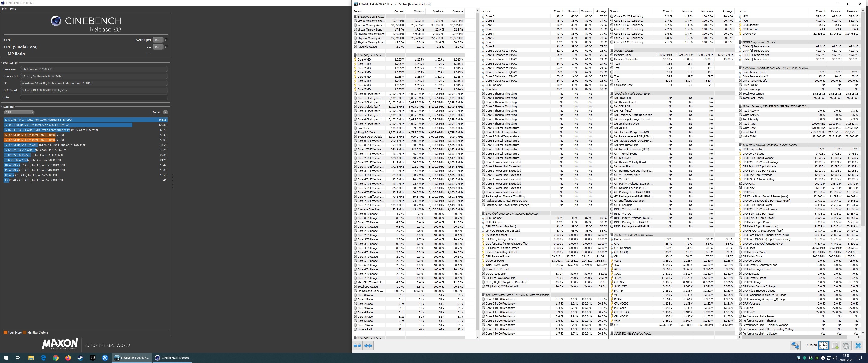This screenshot has width=868, height=363.
Task: Open the remote network monitors button in HWiNFO
Action: (x=795, y=346)
